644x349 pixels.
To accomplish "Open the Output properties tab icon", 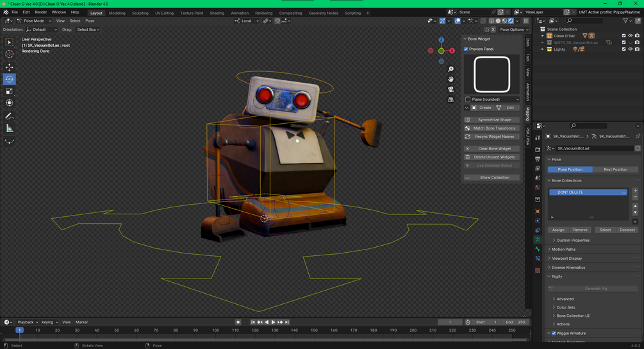I will click(538, 159).
